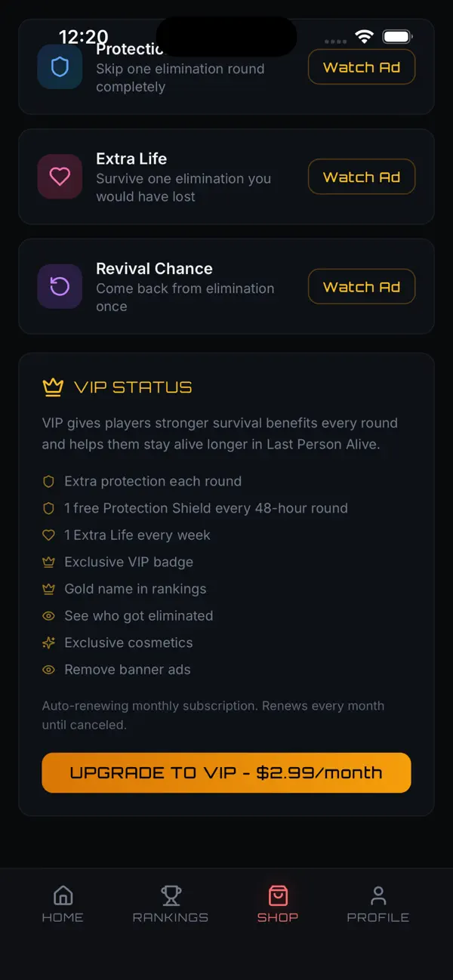Tap the Home house icon
453x980 pixels.
coord(63,895)
